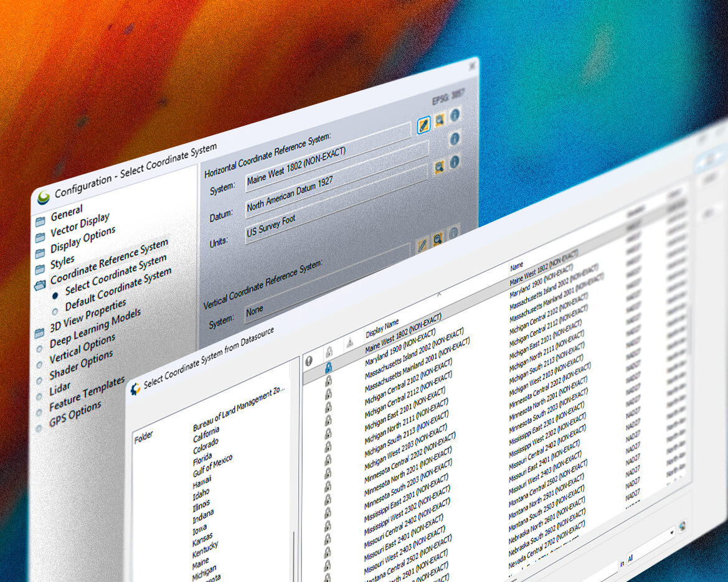Click the blue lock icon on the highlighted row
This screenshot has width=728, height=582.
[x=329, y=368]
